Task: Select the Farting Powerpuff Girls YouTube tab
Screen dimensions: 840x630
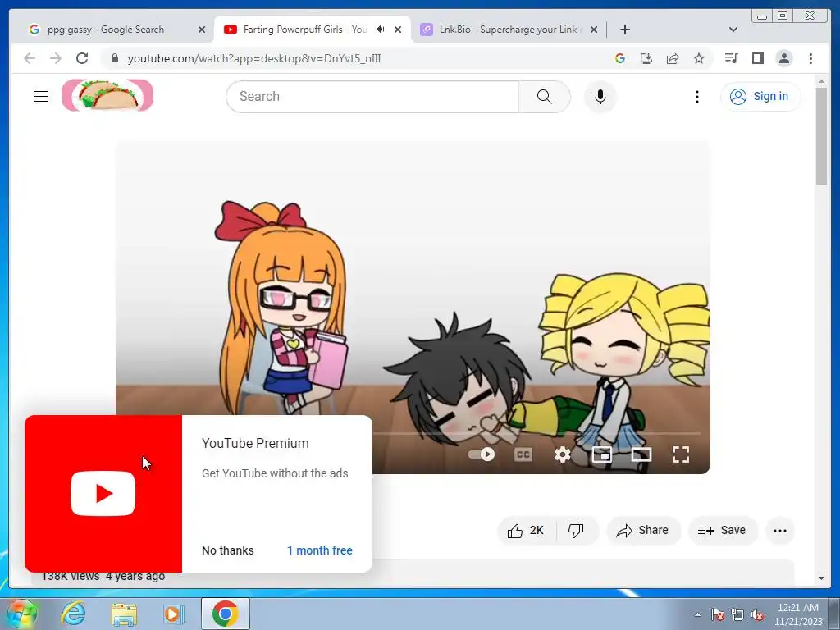Action: tap(304, 30)
